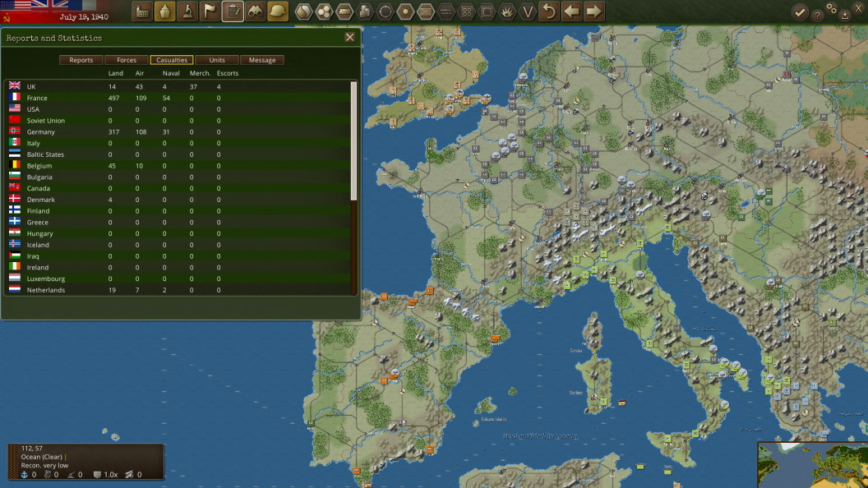Screen dimensions: 868x488
Task: End turn with the checkmark button
Action: (x=799, y=12)
